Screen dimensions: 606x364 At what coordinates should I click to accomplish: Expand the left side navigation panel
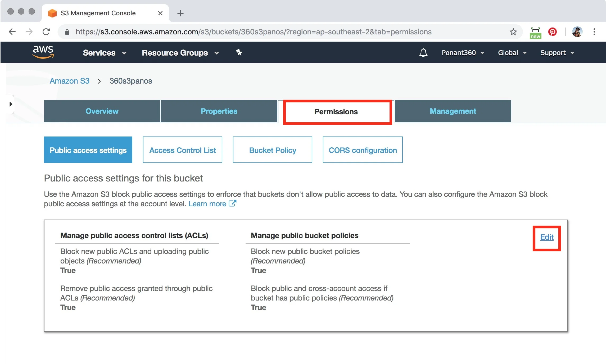pyautogui.click(x=10, y=104)
